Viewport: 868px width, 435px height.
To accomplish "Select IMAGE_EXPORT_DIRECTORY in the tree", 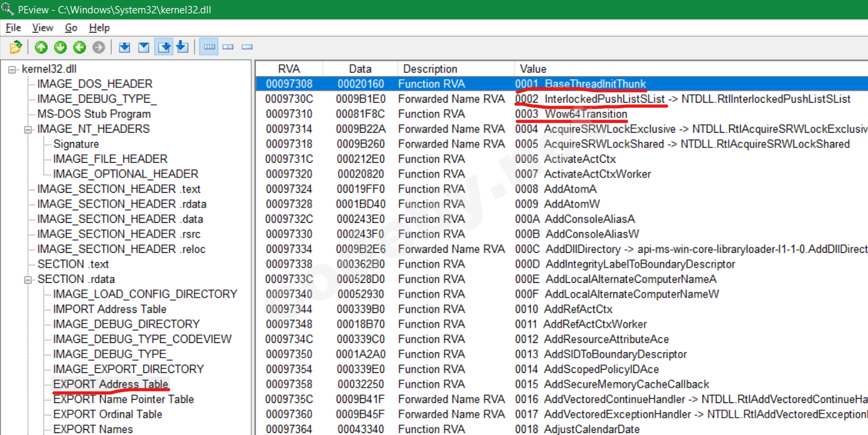I will click(128, 369).
